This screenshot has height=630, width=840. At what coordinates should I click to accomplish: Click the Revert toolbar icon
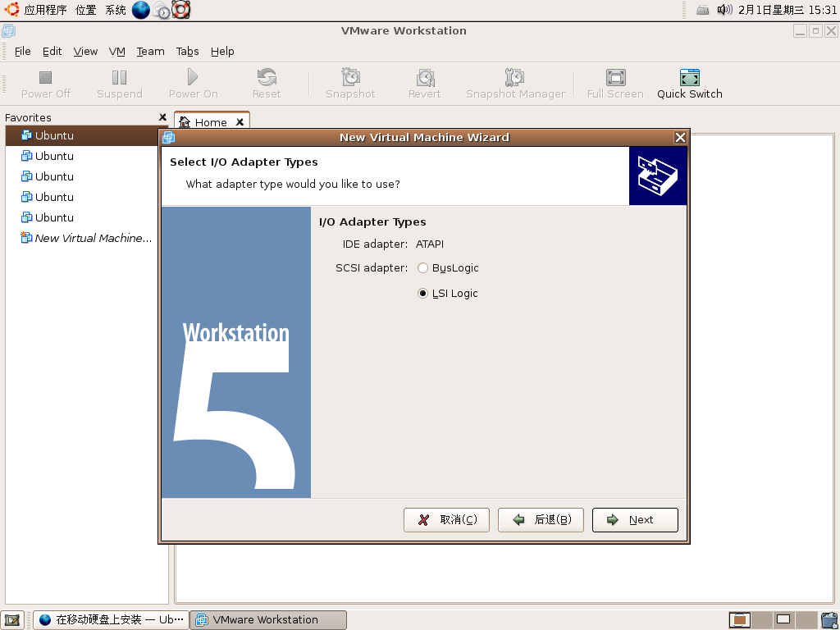coord(425,77)
